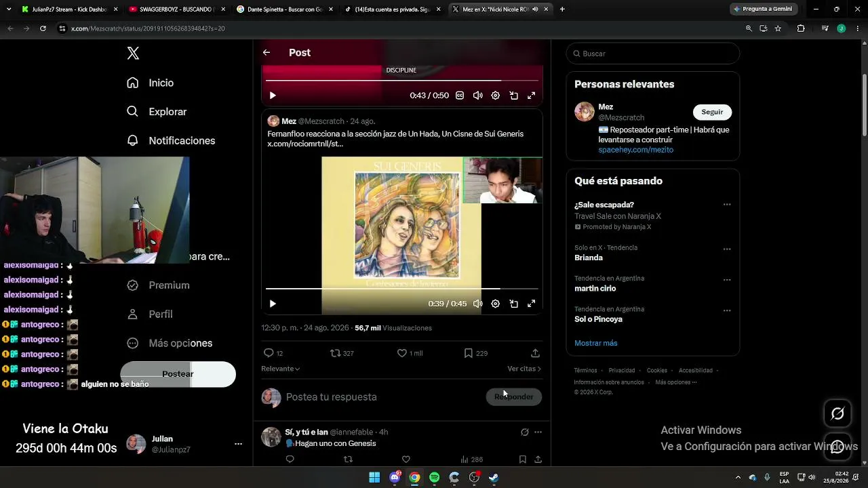The image size is (868, 488).
Task: Click Mostrar más under trends
Action: [x=595, y=343]
